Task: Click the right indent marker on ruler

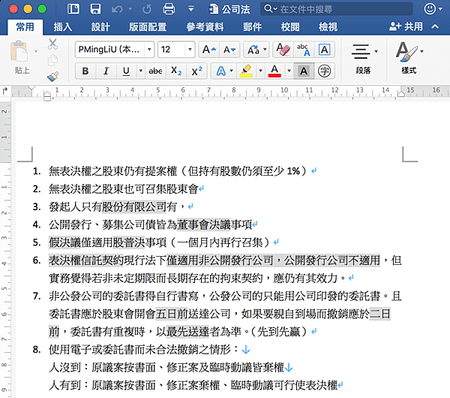Action: (x=401, y=94)
